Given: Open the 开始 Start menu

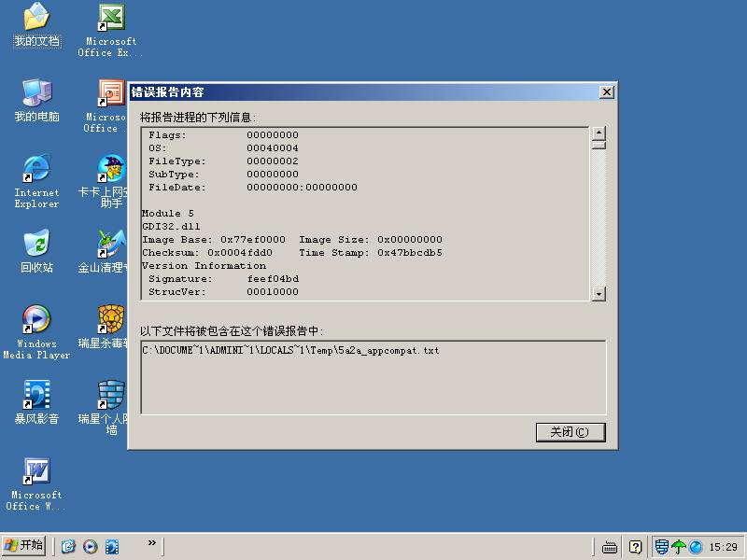Looking at the screenshot, I should [25, 546].
